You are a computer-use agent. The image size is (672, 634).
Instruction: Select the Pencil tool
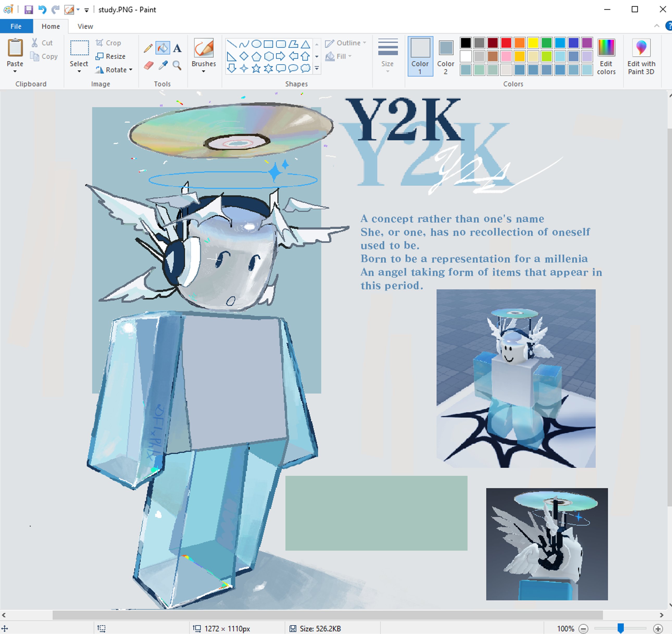point(148,48)
